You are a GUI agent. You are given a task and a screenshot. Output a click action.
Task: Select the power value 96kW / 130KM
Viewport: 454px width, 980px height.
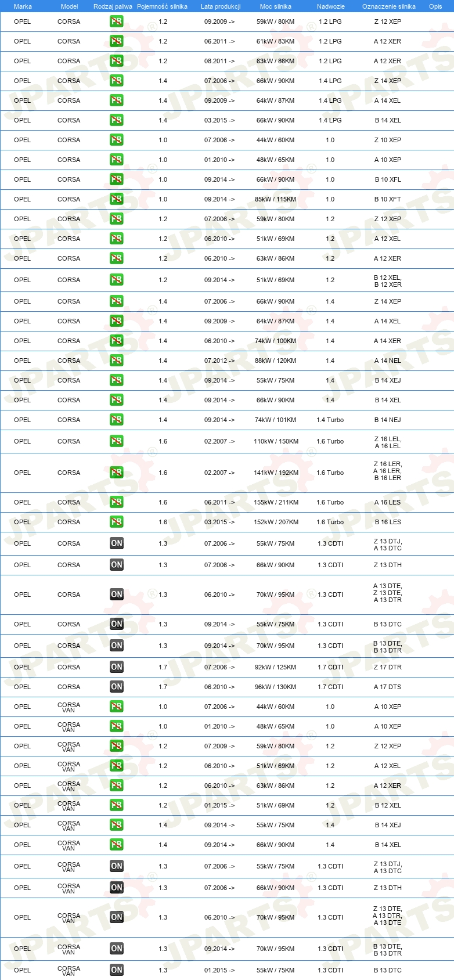276,687
